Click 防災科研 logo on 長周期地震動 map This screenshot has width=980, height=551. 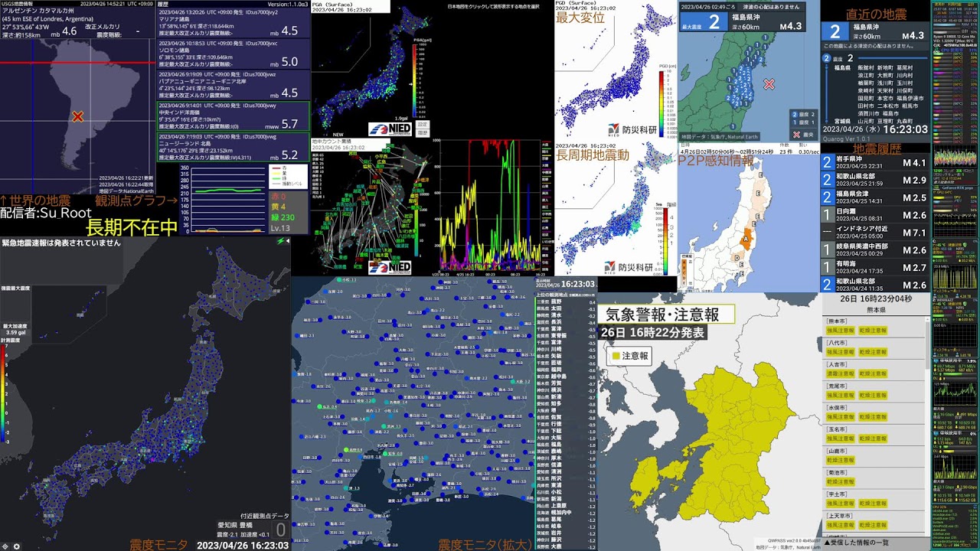pos(630,267)
